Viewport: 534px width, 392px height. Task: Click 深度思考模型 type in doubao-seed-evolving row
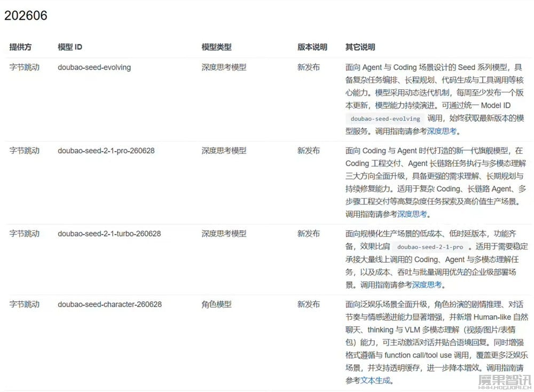(x=224, y=67)
